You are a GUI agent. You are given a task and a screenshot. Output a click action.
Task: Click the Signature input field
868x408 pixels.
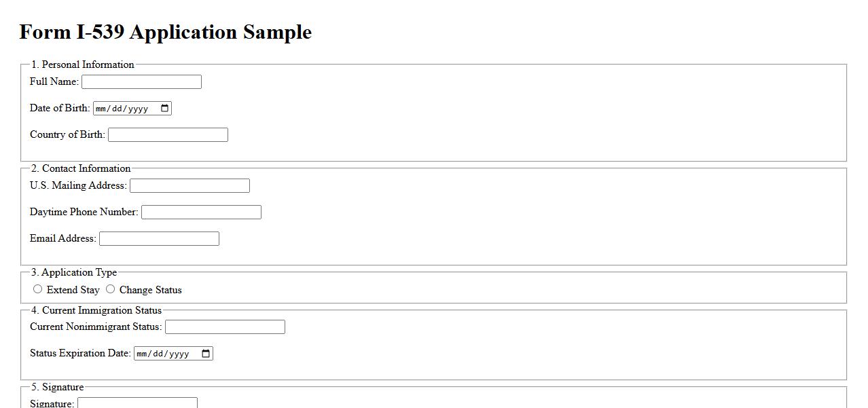[x=137, y=403]
